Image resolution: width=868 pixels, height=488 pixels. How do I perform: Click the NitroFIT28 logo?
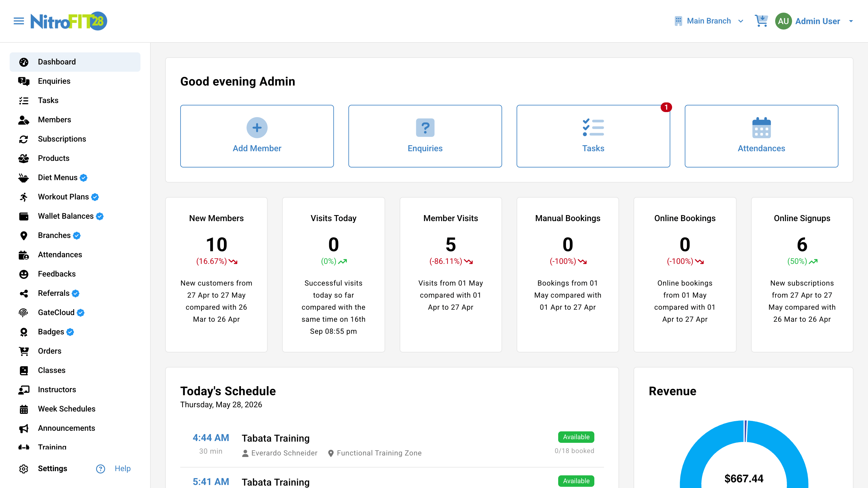(69, 21)
